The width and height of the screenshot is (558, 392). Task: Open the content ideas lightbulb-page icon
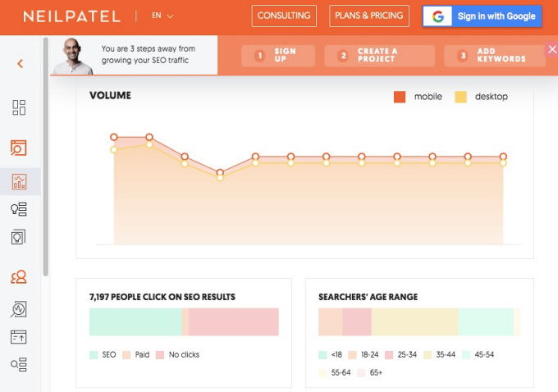pyautogui.click(x=19, y=237)
